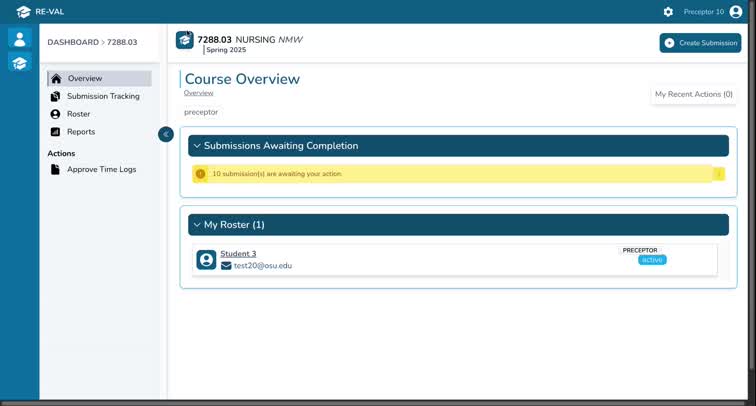Open settings via the gear icon
The image size is (756, 406).
point(668,12)
